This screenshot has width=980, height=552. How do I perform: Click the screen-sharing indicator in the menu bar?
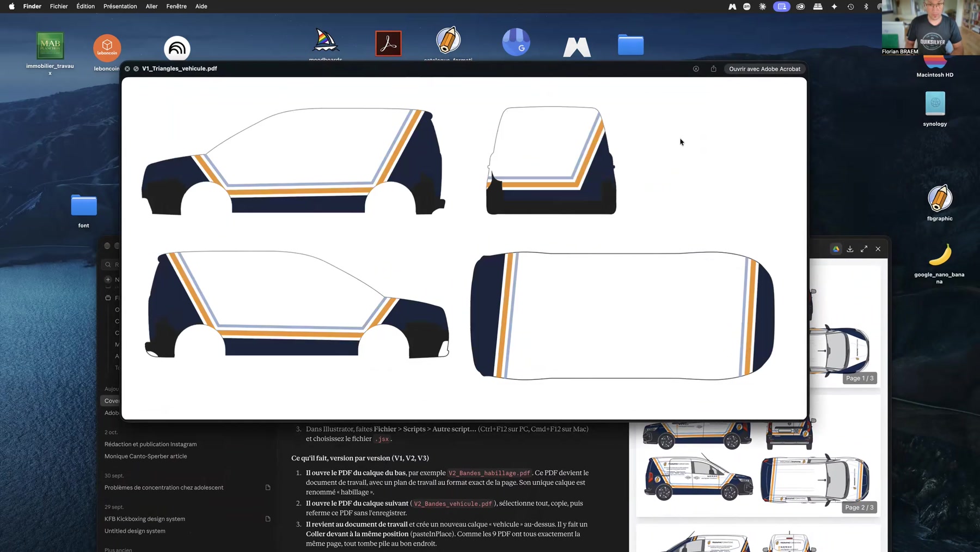(x=781, y=7)
